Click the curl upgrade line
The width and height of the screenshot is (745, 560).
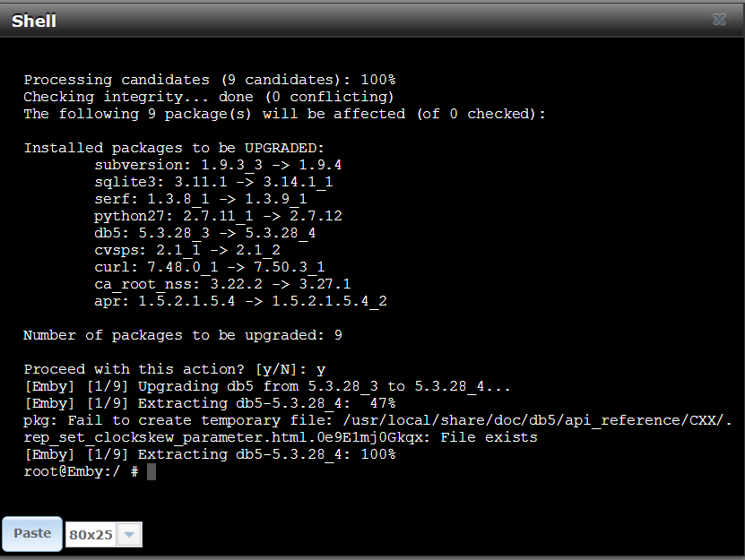click(x=209, y=267)
